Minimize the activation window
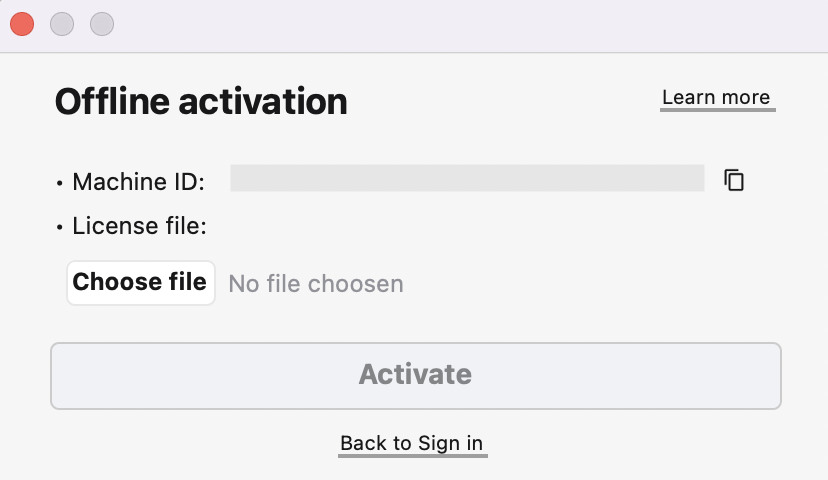The height and width of the screenshot is (480, 828). pyautogui.click(x=62, y=24)
